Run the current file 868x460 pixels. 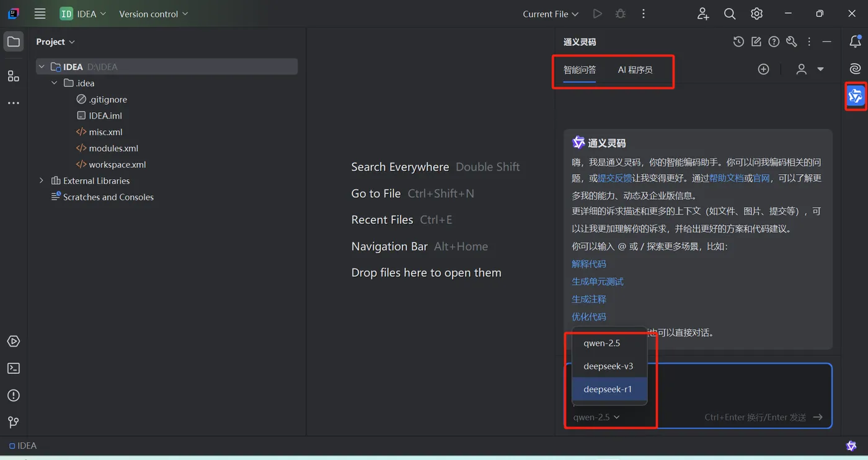point(597,14)
